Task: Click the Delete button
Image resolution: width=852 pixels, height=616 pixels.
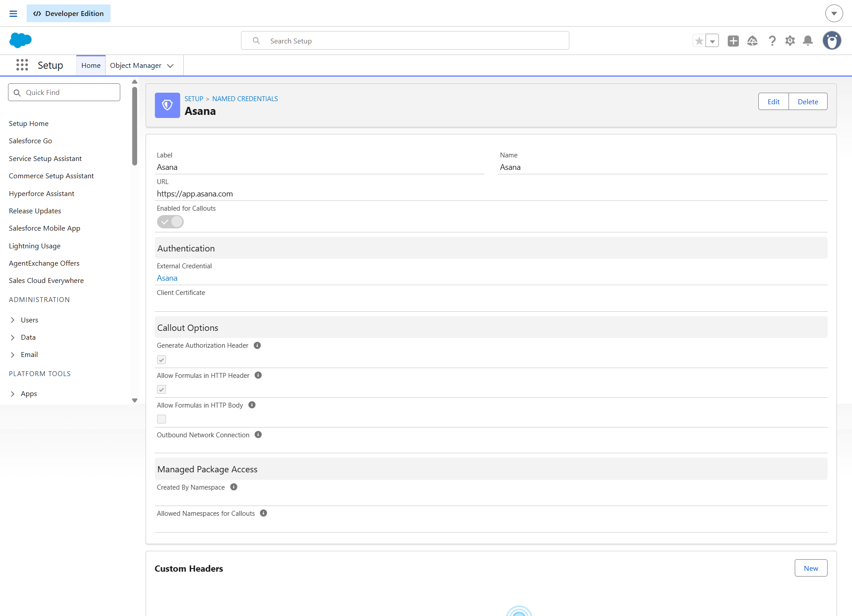Action: point(808,102)
